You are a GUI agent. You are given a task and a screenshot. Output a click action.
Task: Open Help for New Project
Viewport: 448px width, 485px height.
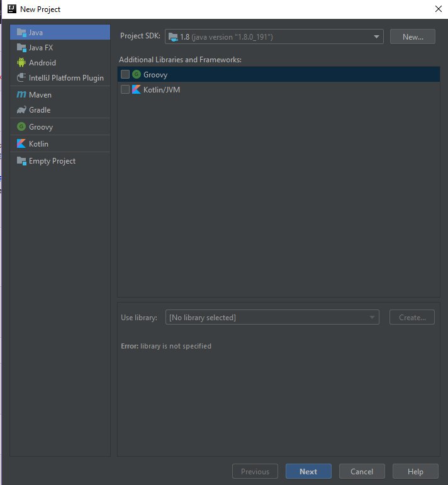[x=415, y=471]
